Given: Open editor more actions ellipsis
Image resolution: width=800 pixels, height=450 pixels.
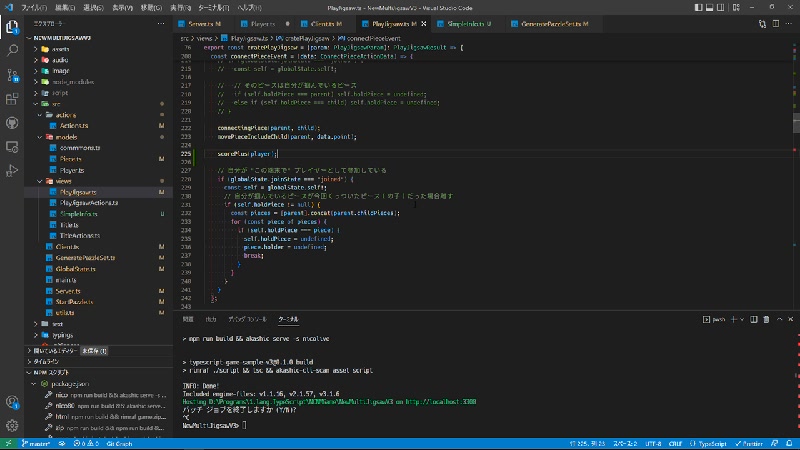Looking at the screenshot, I should click(789, 24).
